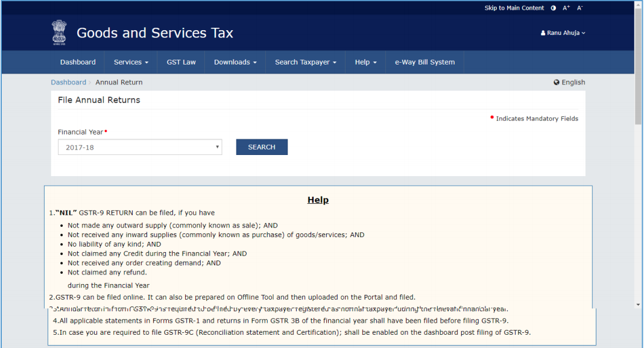
Task: Open the e-Way Bill System item
Action: (x=425, y=62)
